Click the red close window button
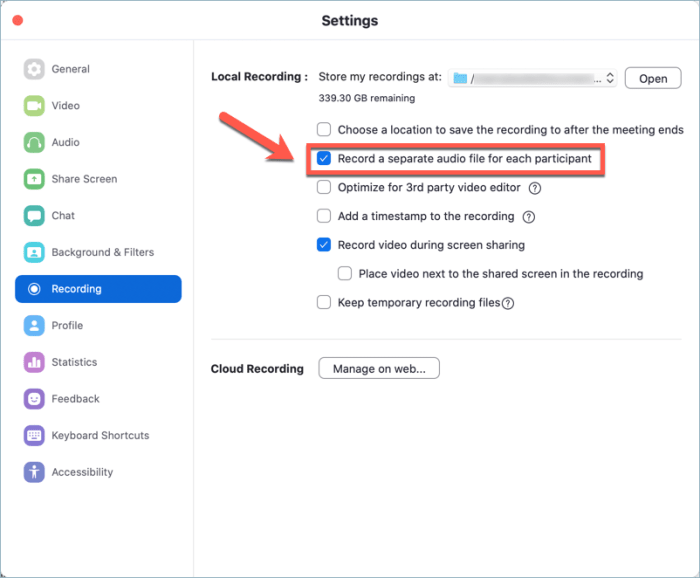This screenshot has height=578, width=700. point(17,20)
